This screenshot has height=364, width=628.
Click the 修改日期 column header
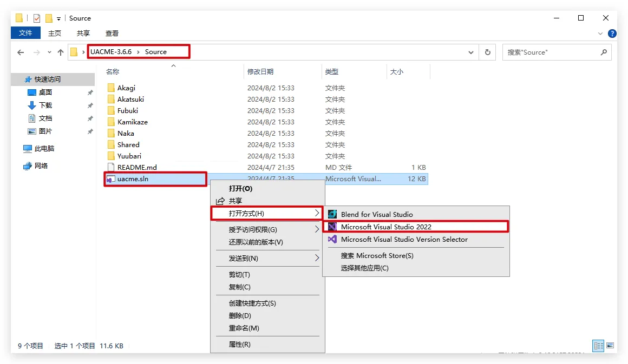tap(260, 71)
